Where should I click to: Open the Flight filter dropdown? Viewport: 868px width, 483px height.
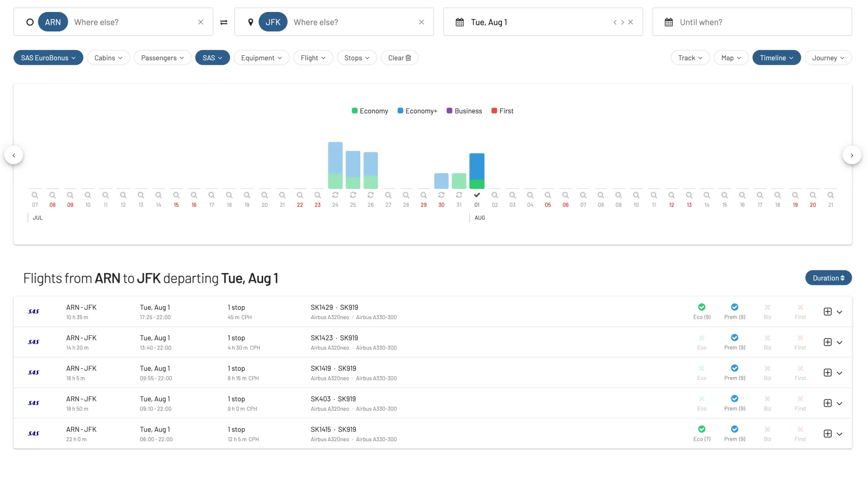click(x=313, y=58)
